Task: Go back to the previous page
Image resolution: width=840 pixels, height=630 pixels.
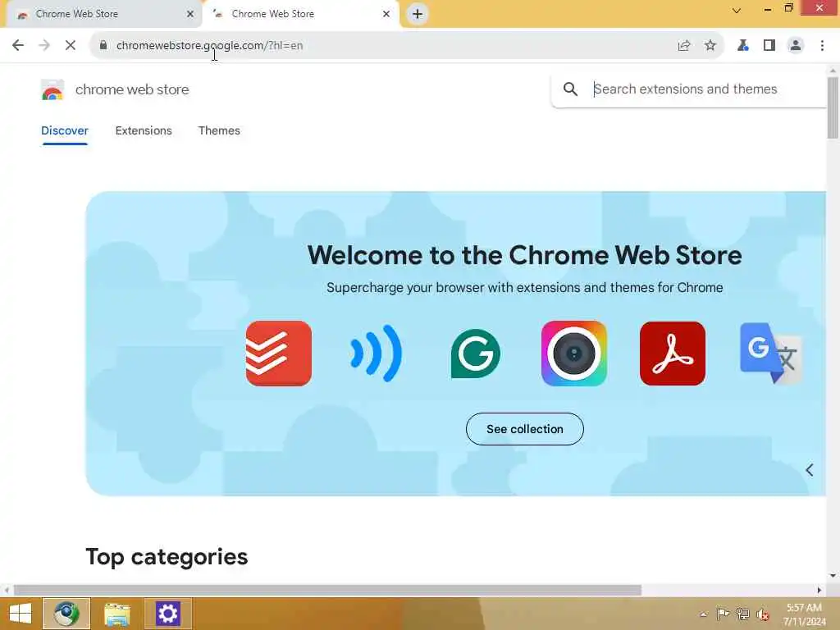Action: [x=18, y=46]
